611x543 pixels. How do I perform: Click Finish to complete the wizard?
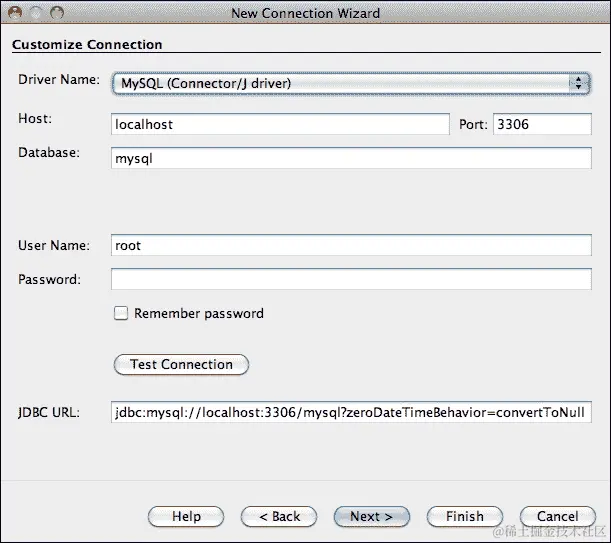pos(465,516)
